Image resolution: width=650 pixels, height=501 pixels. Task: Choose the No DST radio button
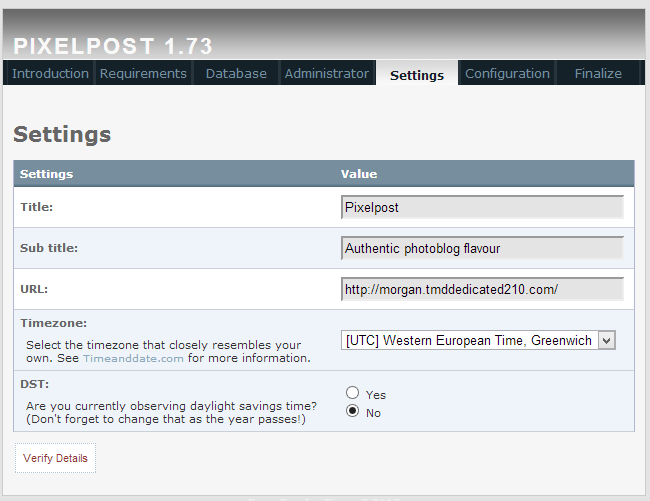pos(352,412)
